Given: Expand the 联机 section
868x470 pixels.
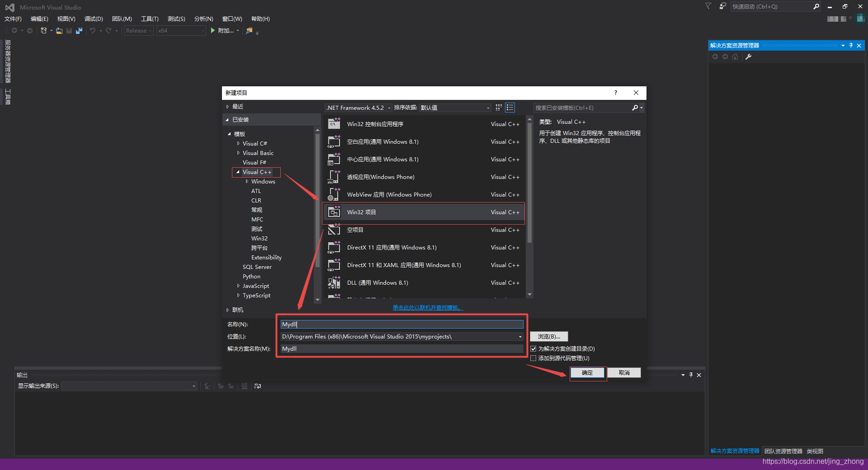Looking at the screenshot, I should tap(227, 310).
